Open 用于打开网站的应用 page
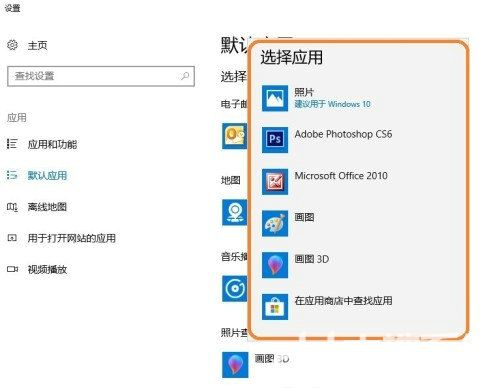Image resolution: width=500 pixels, height=389 pixels. pyautogui.click(x=72, y=238)
